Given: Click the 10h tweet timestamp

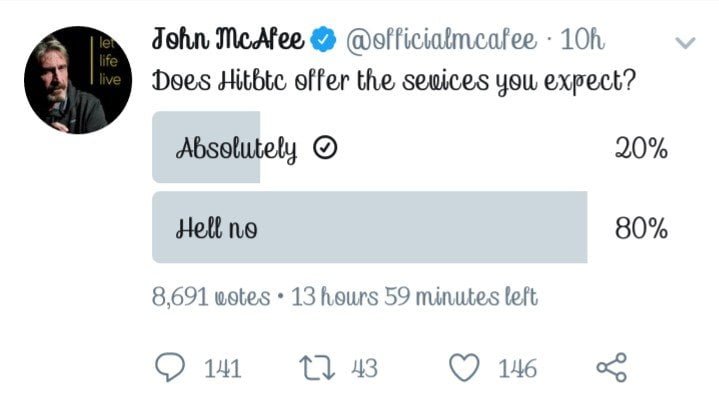Looking at the screenshot, I should (583, 41).
